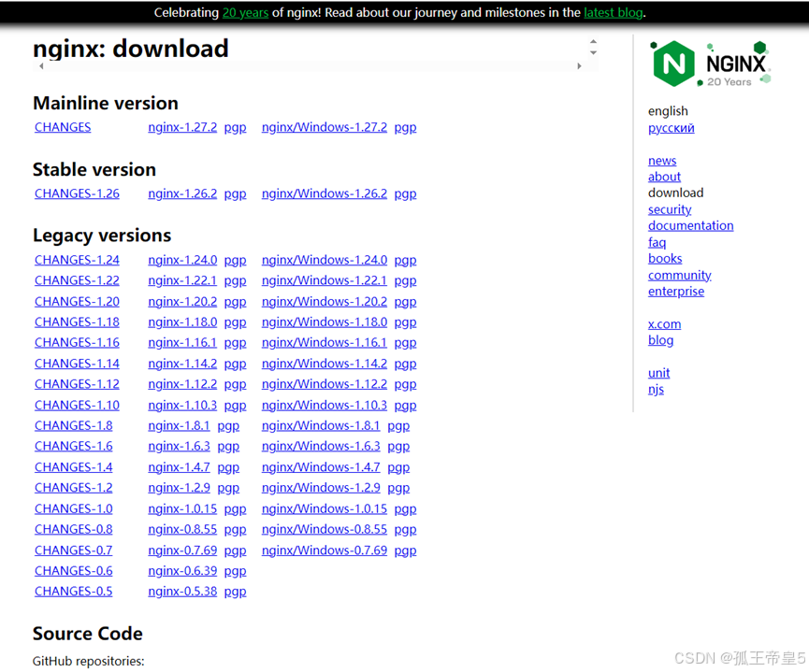The image size is (809, 672).
Task: Download nginx/Windows-1.6.3
Action: (321, 446)
